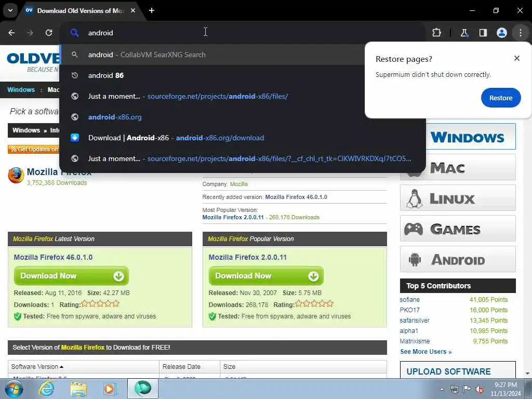This screenshot has height=399, width=532.
Task: Click the Restore button
Action: click(501, 98)
